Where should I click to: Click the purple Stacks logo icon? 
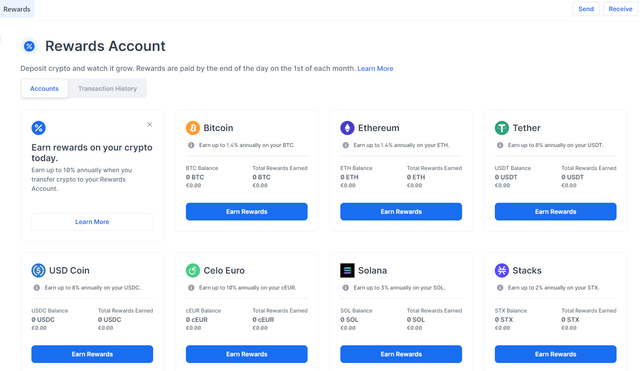[502, 270]
